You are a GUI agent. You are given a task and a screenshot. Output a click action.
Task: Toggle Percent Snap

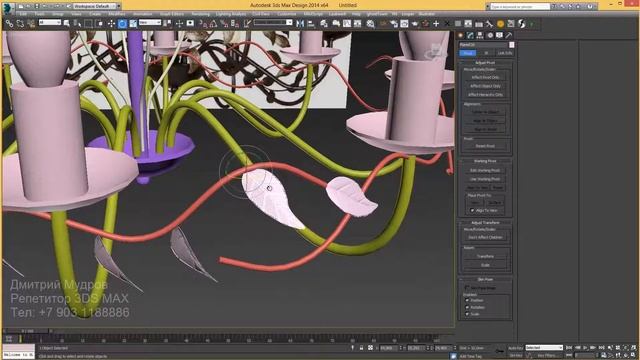pos(224,24)
